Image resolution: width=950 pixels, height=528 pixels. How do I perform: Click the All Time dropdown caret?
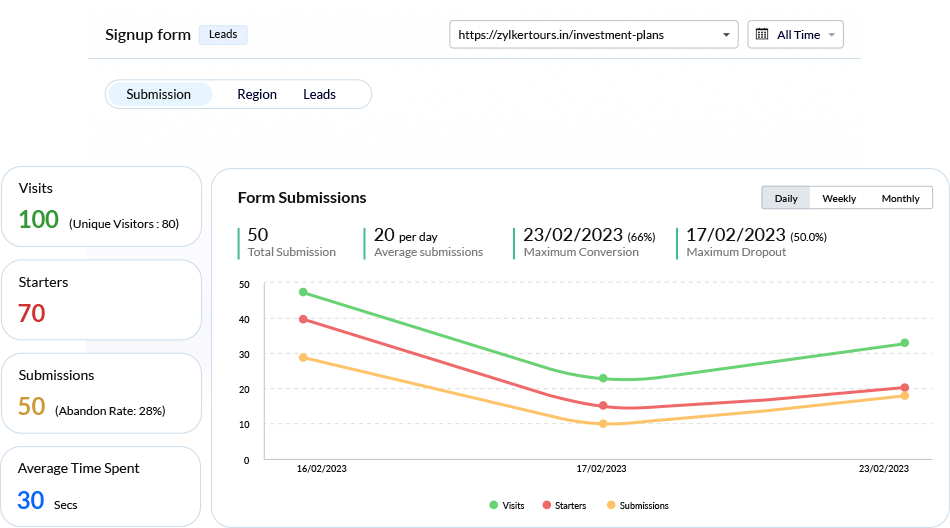click(832, 35)
